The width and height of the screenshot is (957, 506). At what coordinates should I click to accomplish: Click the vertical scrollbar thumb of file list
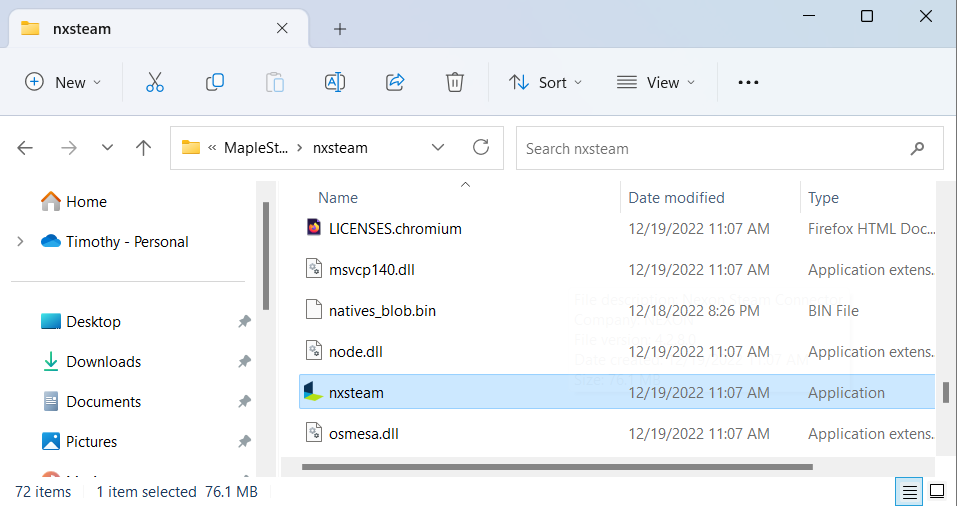[946, 392]
